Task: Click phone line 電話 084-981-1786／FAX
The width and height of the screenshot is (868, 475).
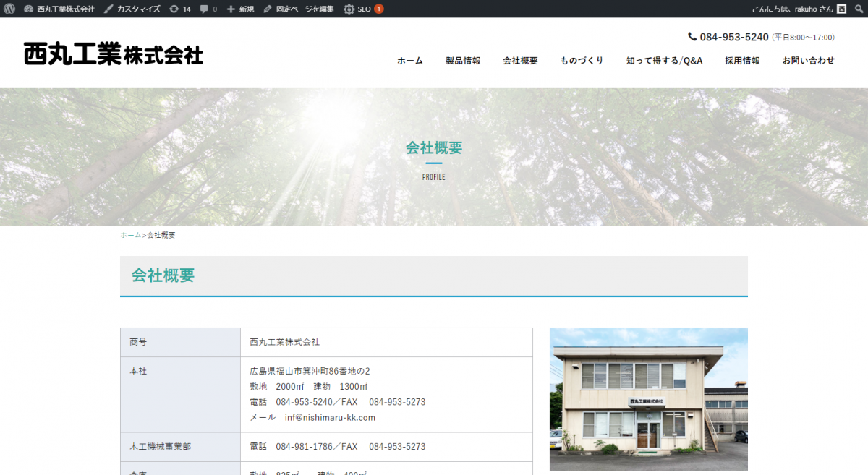Action: coord(304,447)
